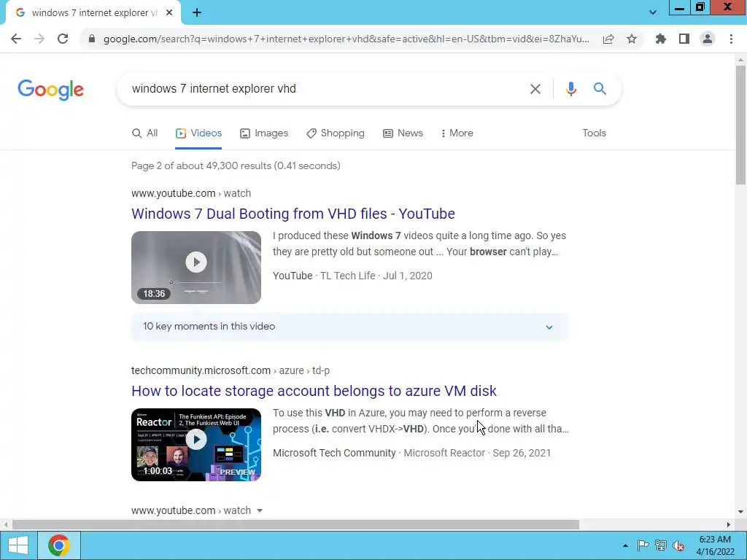The width and height of the screenshot is (747, 560).
Task: Open the News tab
Action: click(403, 133)
